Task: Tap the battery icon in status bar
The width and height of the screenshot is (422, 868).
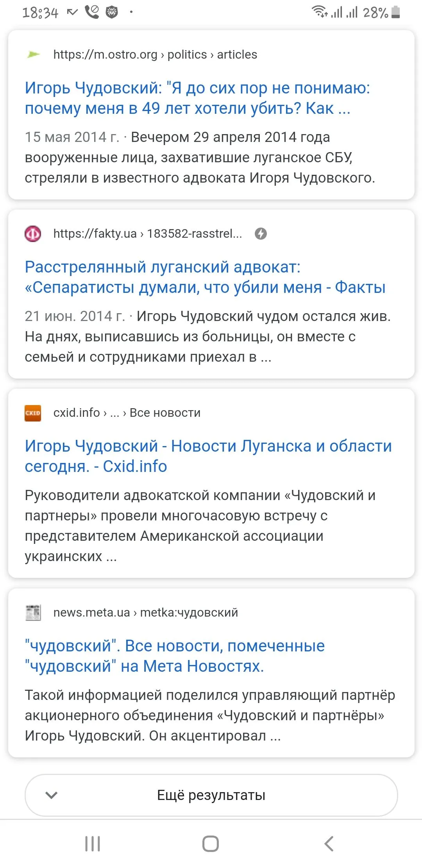Action: 395,13
